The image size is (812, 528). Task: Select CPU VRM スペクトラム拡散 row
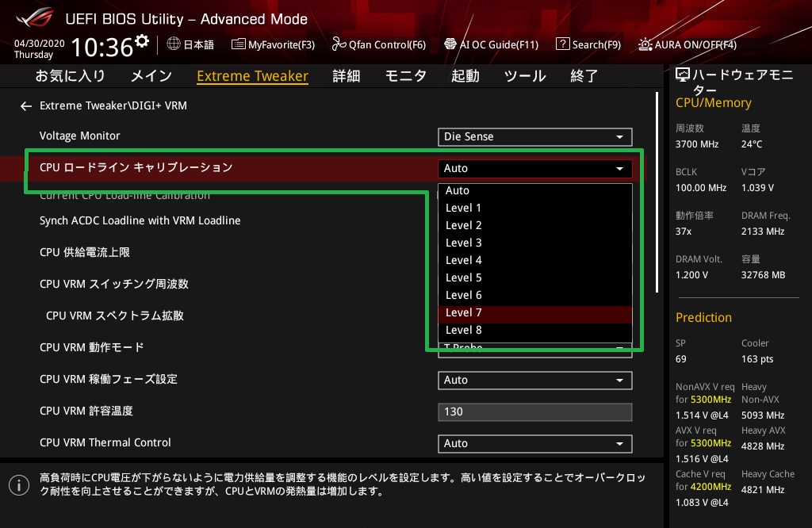[115, 316]
